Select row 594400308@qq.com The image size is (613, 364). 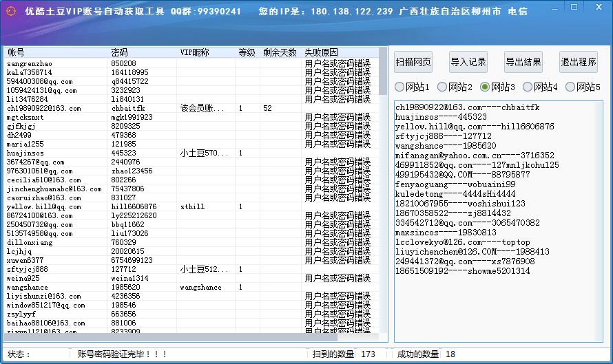click(x=191, y=81)
